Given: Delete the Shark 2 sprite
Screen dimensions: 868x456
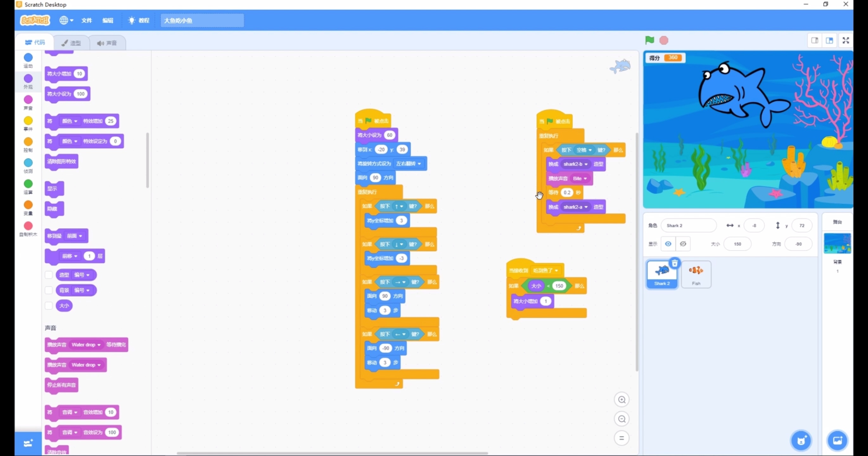Looking at the screenshot, I should (x=674, y=263).
